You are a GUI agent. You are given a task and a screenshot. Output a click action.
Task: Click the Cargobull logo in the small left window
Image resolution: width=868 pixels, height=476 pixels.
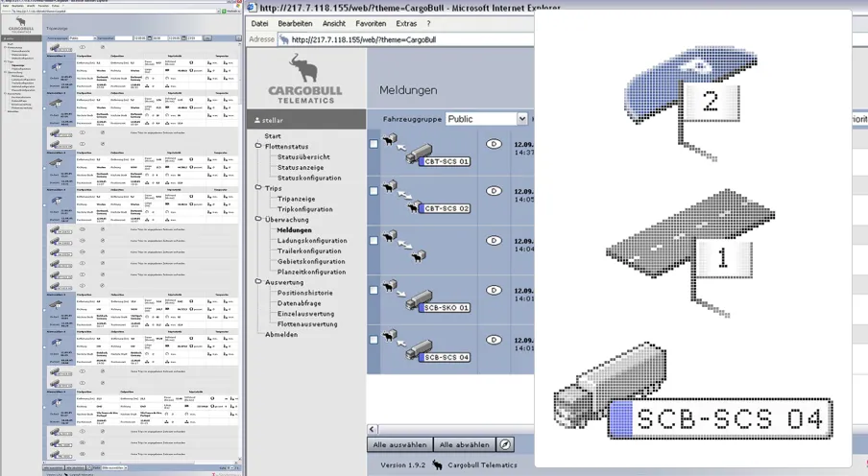pyautogui.click(x=21, y=26)
